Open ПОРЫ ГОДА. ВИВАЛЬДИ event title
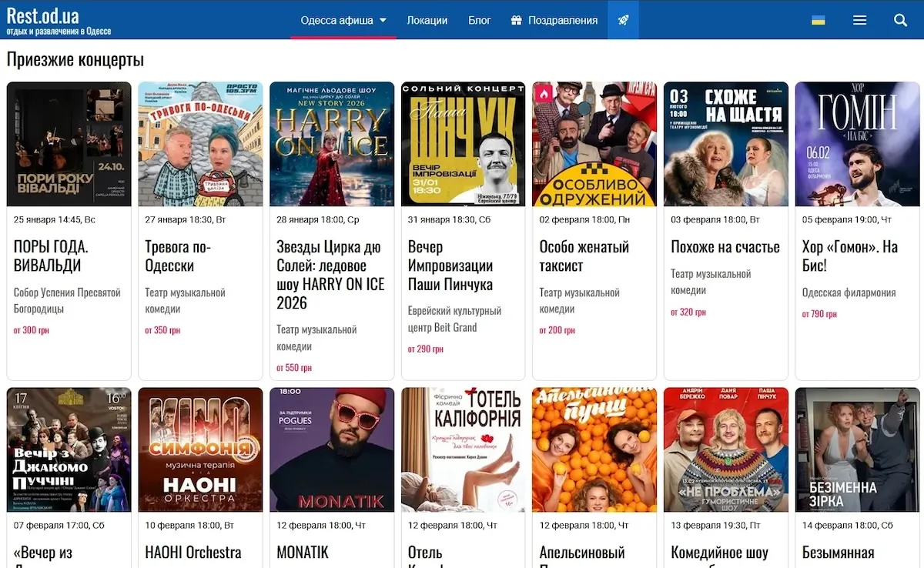 52,256
